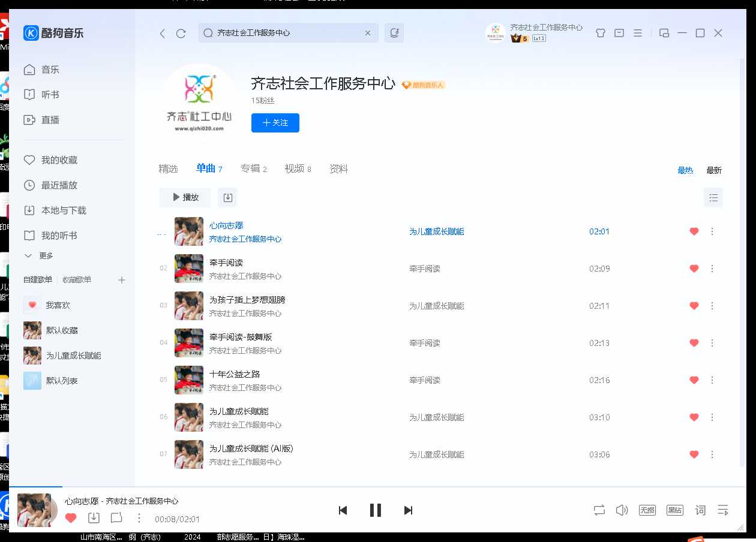The width and height of the screenshot is (756, 542).
Task: Open the skin (T-shirt) icon
Action: tap(601, 33)
